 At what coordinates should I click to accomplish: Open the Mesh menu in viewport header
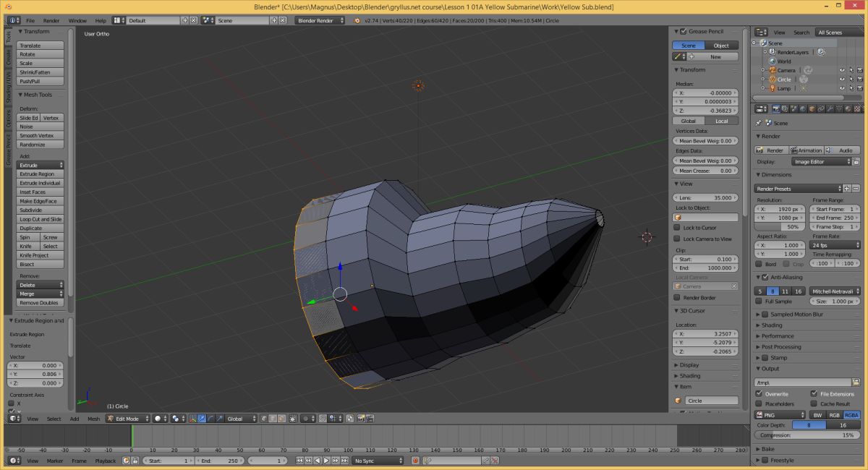pyautogui.click(x=94, y=419)
